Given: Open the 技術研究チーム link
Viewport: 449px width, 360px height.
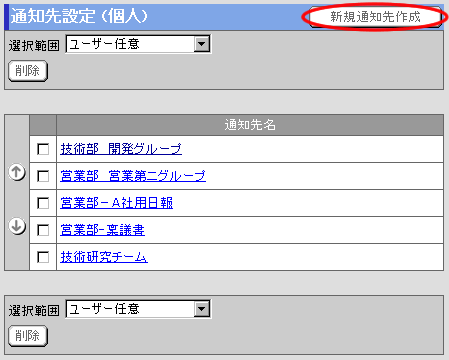Looking at the screenshot, I should tap(104, 257).
